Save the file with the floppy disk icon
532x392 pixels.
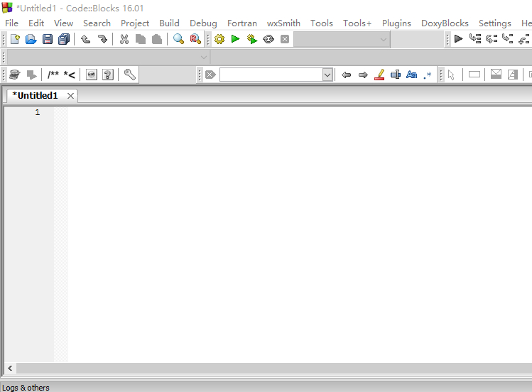click(48, 39)
